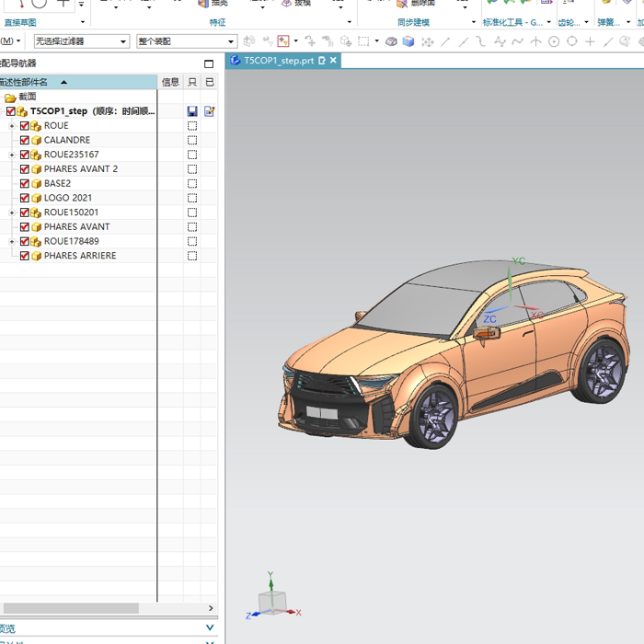644x644 pixels.
Task: Select the rectangle selection tool icon
Action: coord(363,41)
